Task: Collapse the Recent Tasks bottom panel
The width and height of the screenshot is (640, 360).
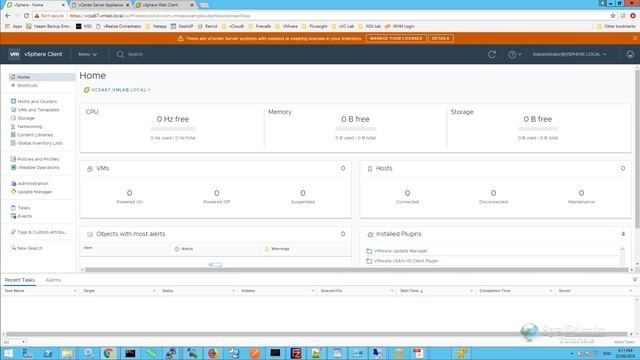Action: click(x=635, y=280)
